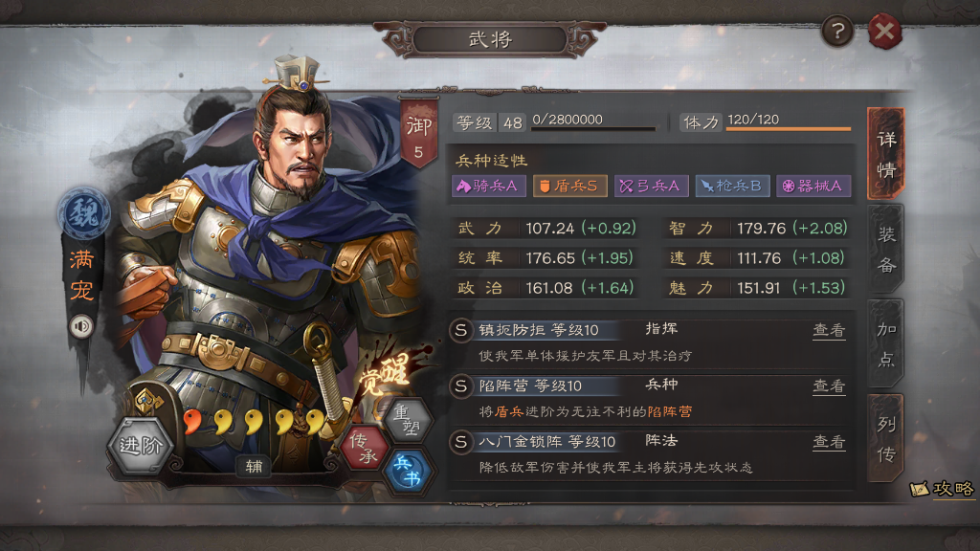Screen dimensions: 980x551
Task: Tap the 进阶 advance hexagon button
Action: coord(142,446)
